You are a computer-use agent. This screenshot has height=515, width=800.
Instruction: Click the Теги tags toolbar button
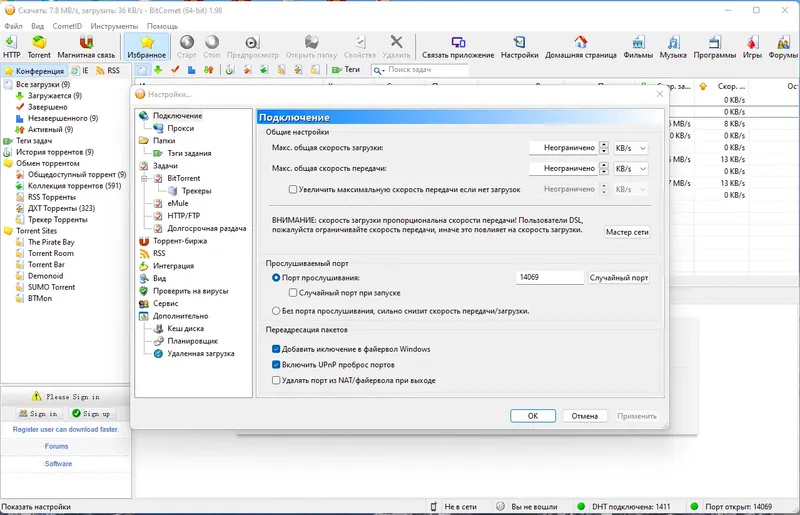pyautogui.click(x=346, y=70)
